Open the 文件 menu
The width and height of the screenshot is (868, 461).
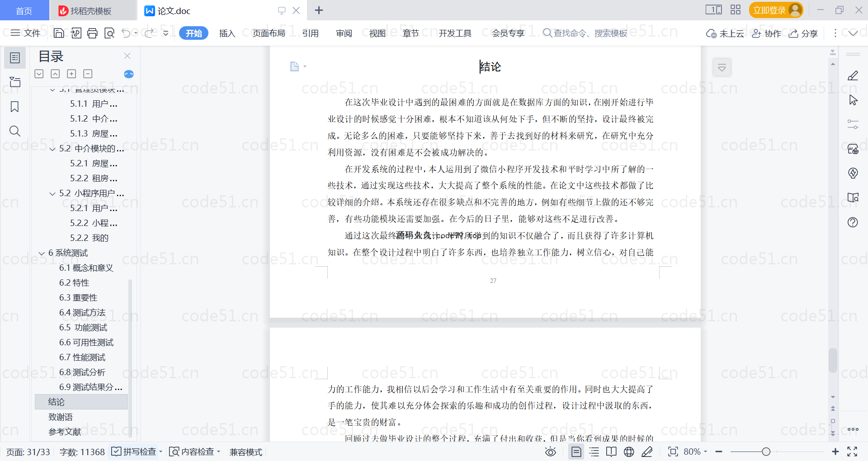pyautogui.click(x=26, y=33)
